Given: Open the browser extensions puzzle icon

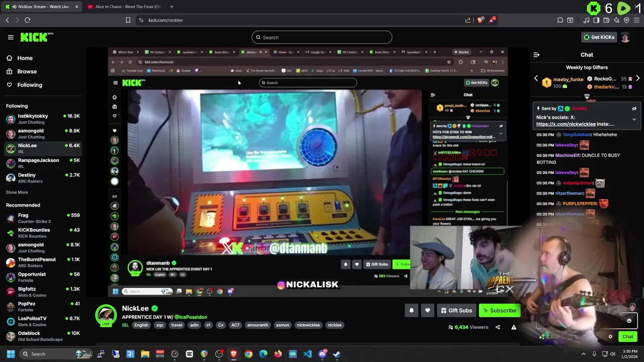Looking at the screenshot, I should point(560,20).
